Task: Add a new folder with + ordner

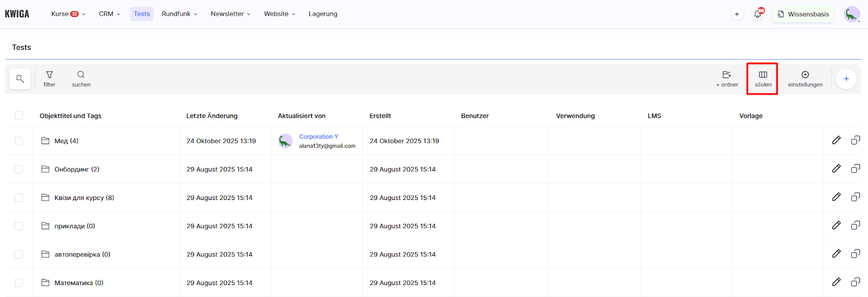Action: point(727,79)
